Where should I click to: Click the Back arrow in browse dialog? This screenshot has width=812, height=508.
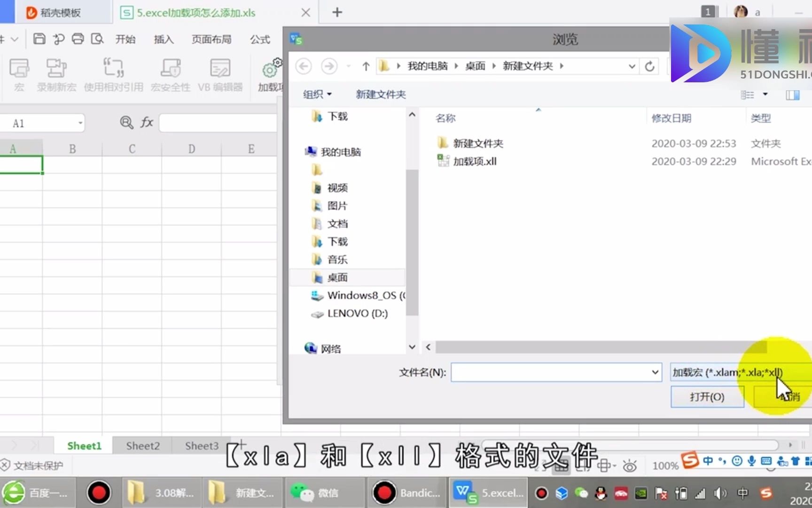click(304, 66)
